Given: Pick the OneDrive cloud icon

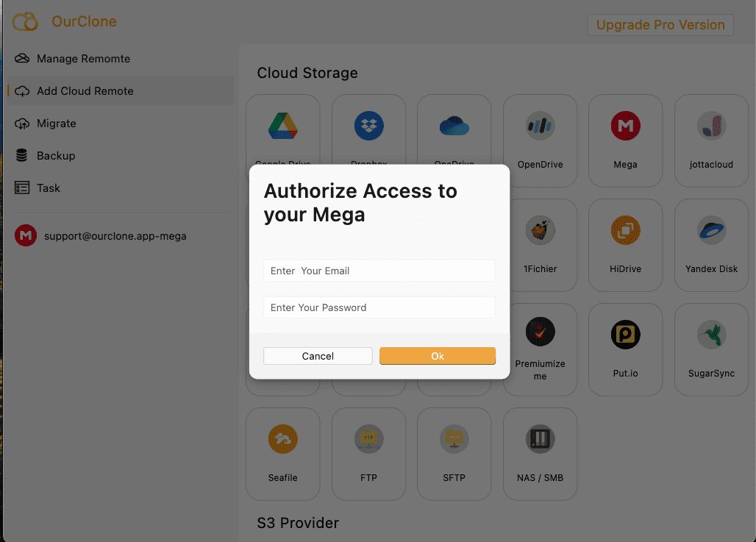Looking at the screenshot, I should tap(454, 126).
